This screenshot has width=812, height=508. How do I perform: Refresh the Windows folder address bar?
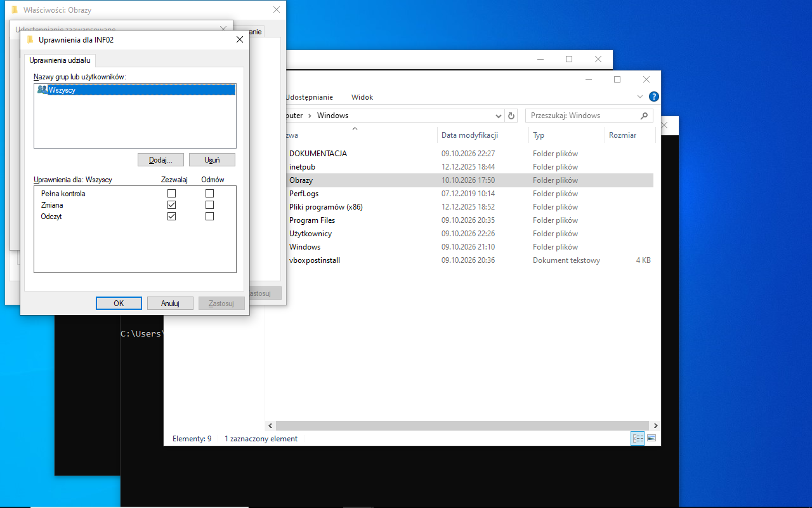[512, 116]
